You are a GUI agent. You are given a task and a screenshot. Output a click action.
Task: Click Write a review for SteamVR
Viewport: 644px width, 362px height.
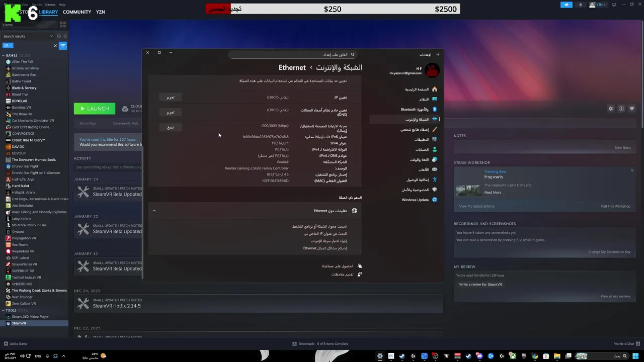[480, 285]
